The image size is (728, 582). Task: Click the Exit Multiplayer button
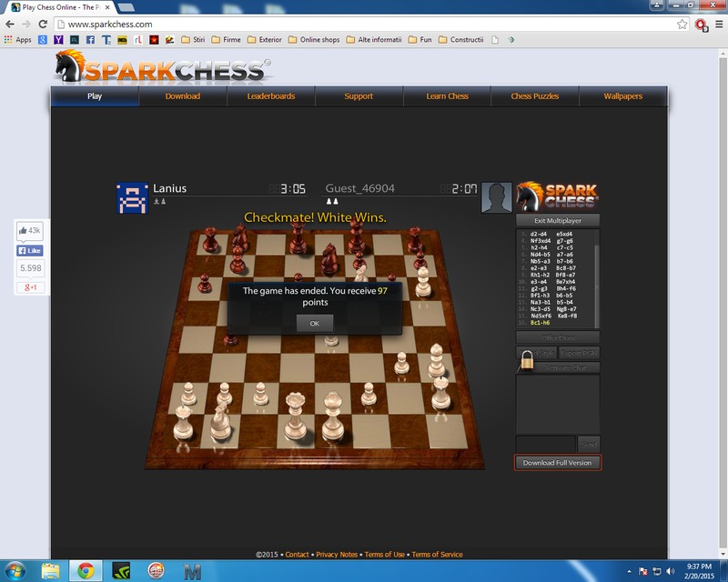[x=558, y=220]
